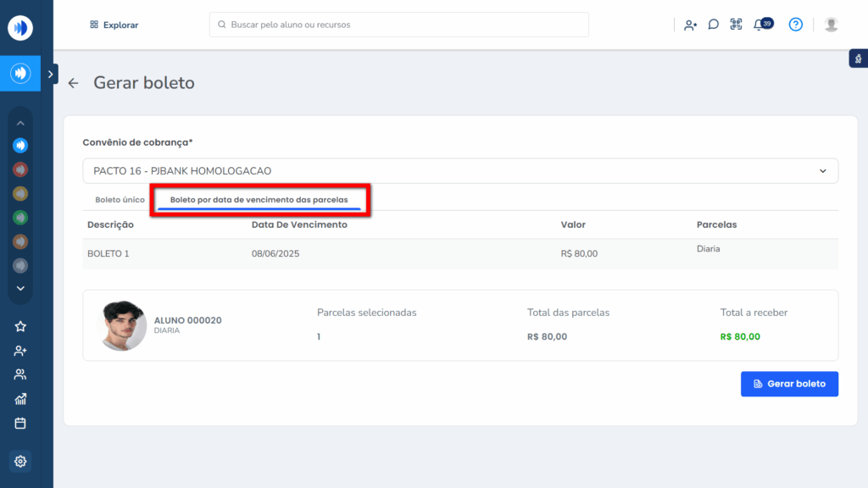Open the Convênio de cobrança dropdown
This screenshot has width=868, height=488.
pyautogui.click(x=459, y=170)
